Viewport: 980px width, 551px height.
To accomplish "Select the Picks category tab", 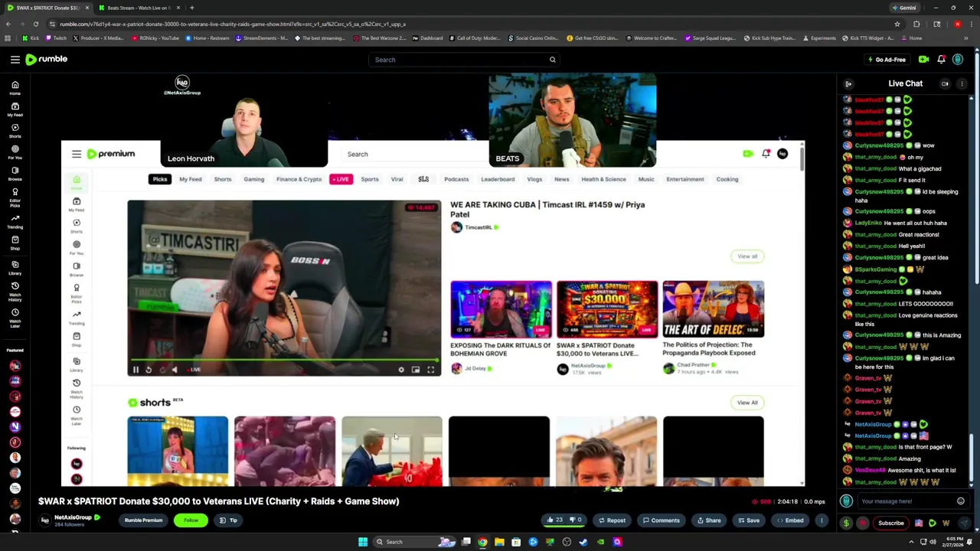I will tap(159, 179).
